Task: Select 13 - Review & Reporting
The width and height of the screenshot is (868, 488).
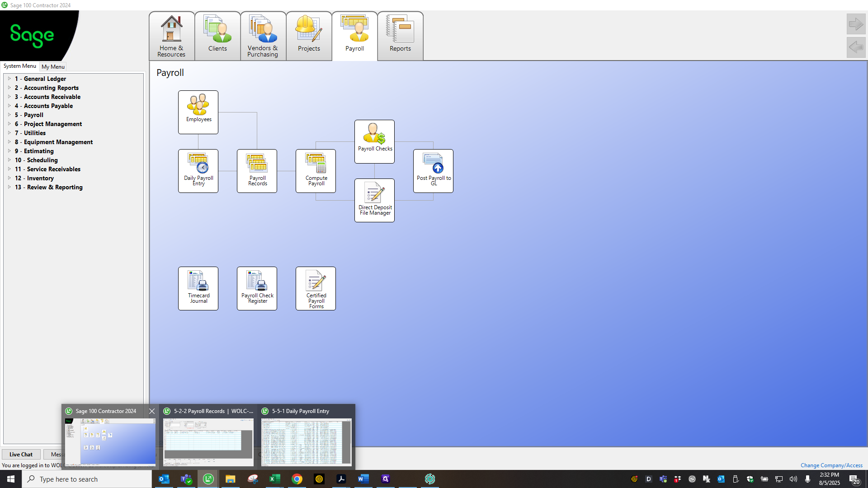Action: pyautogui.click(x=49, y=187)
